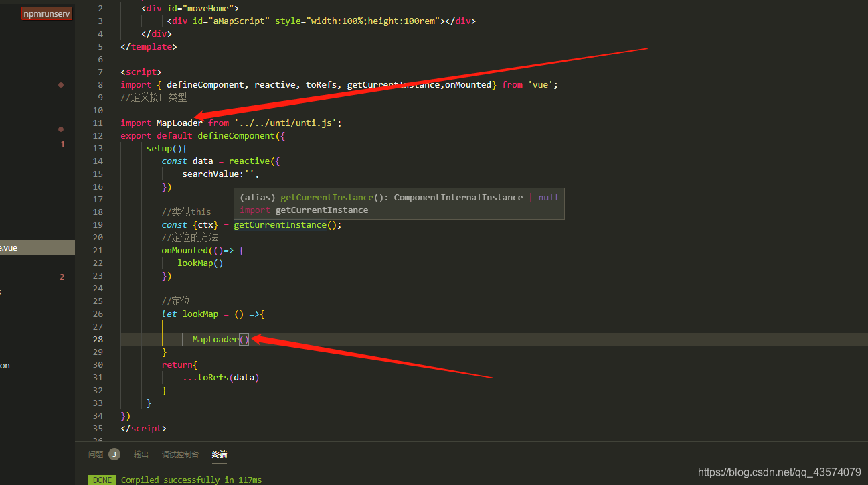Click line number 28 in the gutter
The height and width of the screenshot is (485, 868).
pyautogui.click(x=98, y=340)
